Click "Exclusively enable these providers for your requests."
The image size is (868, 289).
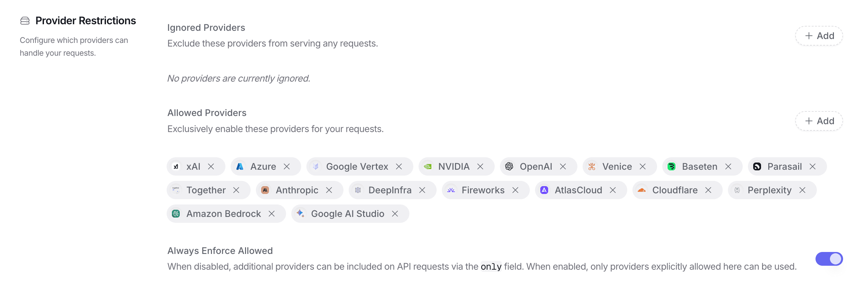tap(276, 129)
